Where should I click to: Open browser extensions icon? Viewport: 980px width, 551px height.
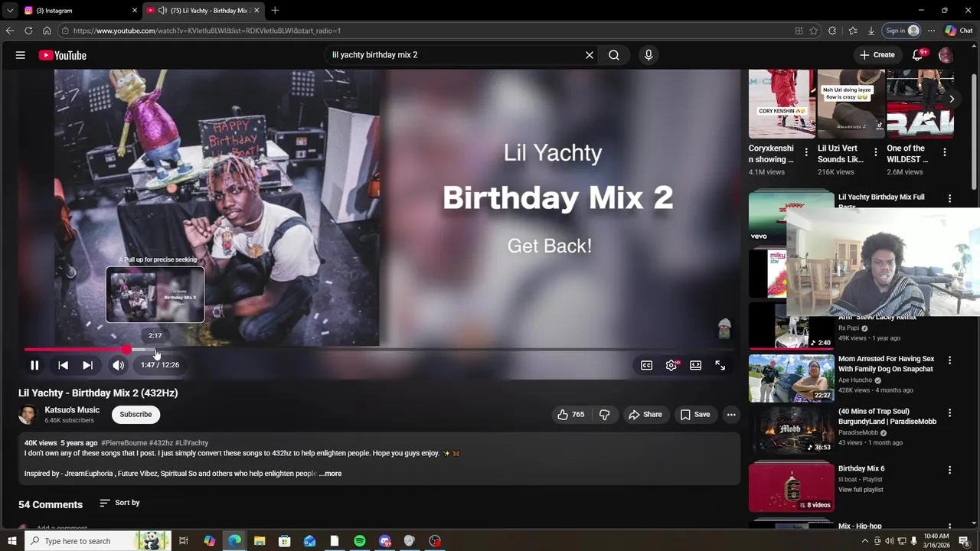(x=832, y=31)
